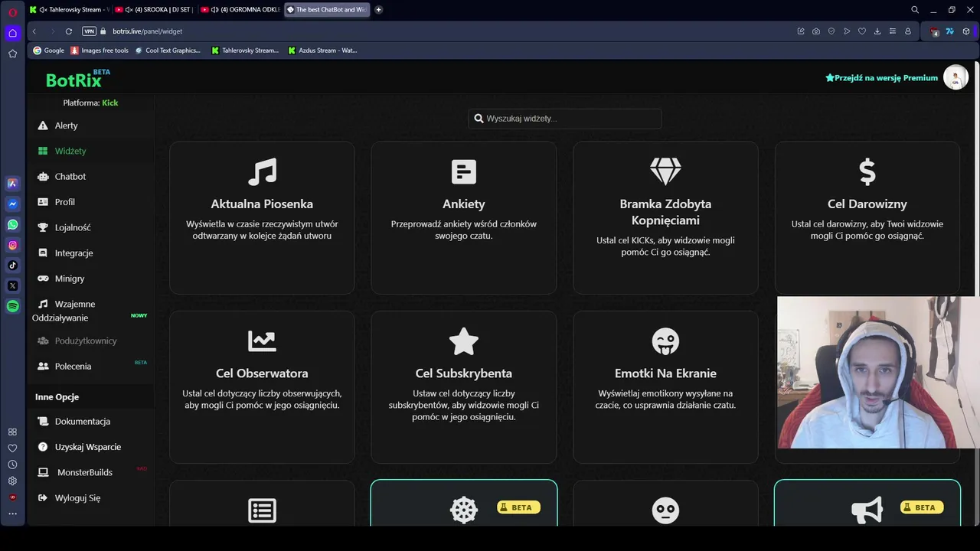Click the Integracje plug icon
Screen dimensions: 980x551
point(43,253)
